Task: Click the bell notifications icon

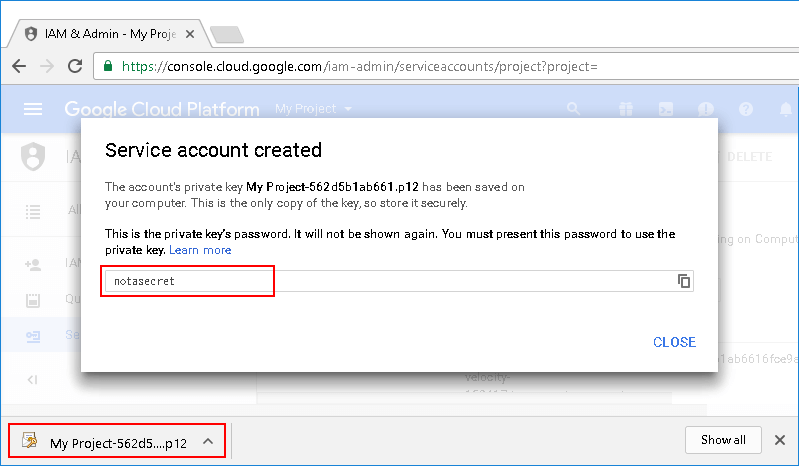Action: click(x=786, y=109)
